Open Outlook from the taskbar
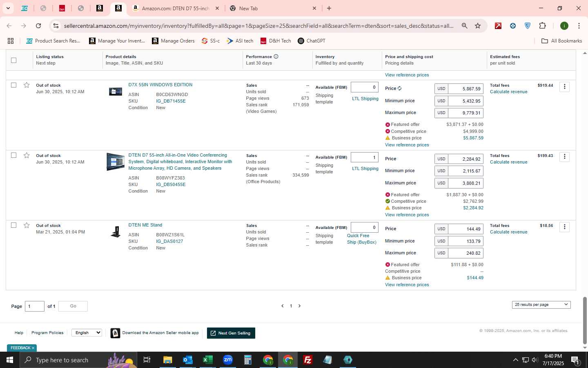 point(187,360)
